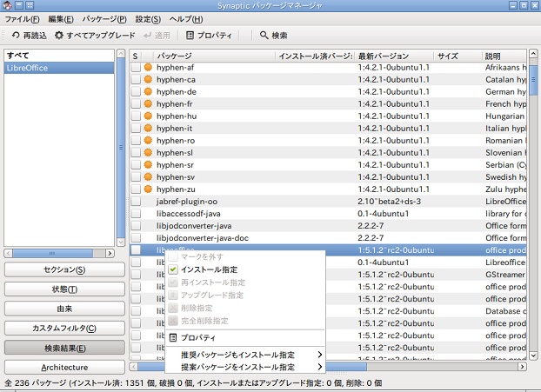Toggle the status checkbox for libaccessodf-java
This screenshot has width=541, height=392.
(x=136, y=214)
